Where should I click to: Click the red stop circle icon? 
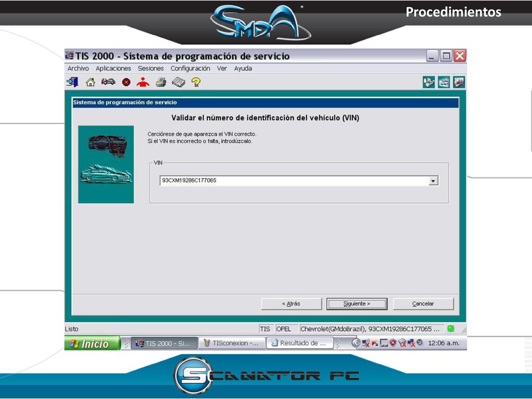[126, 82]
